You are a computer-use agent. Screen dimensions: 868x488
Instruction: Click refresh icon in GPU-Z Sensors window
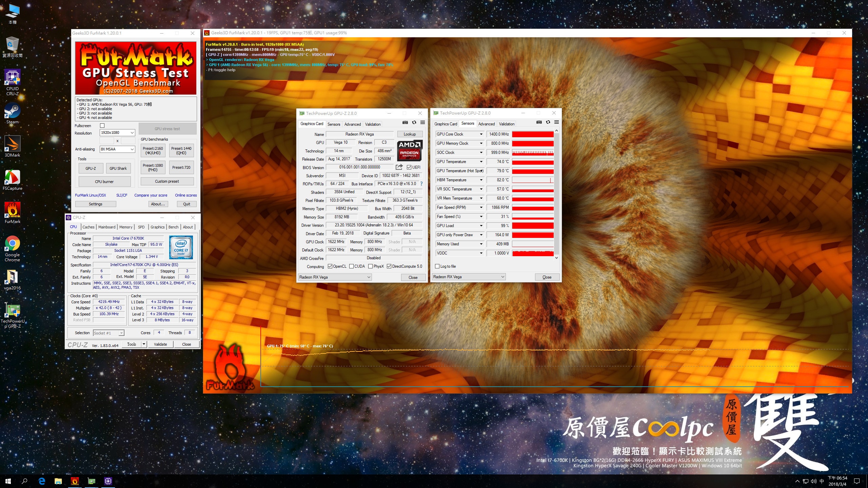click(x=548, y=122)
